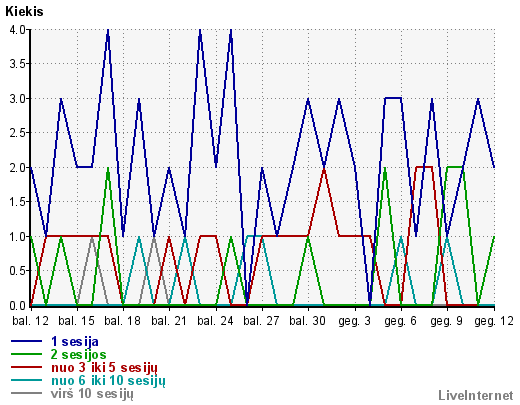Click the gray legend line swatch
The image size is (520, 405).
(x=26, y=393)
